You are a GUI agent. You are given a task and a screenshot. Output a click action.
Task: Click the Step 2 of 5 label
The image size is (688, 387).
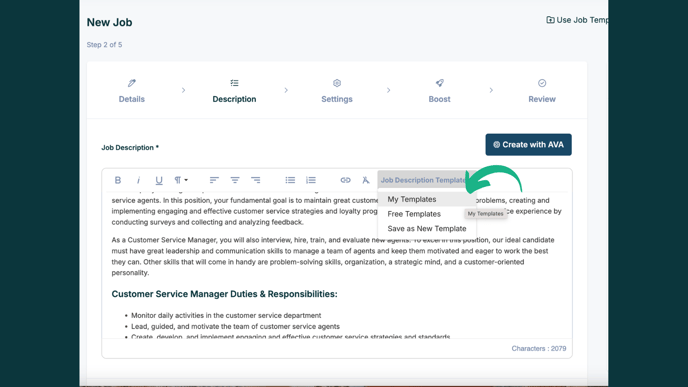pyautogui.click(x=104, y=45)
